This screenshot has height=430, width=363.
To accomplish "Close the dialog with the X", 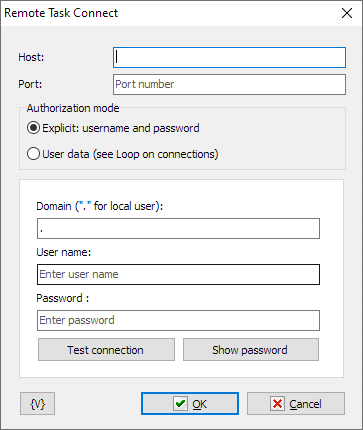I will coord(347,13).
